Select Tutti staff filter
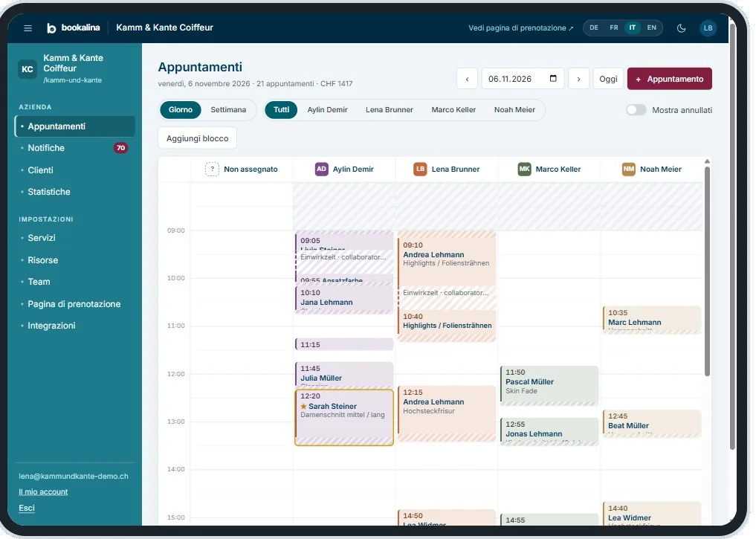 [x=282, y=110]
